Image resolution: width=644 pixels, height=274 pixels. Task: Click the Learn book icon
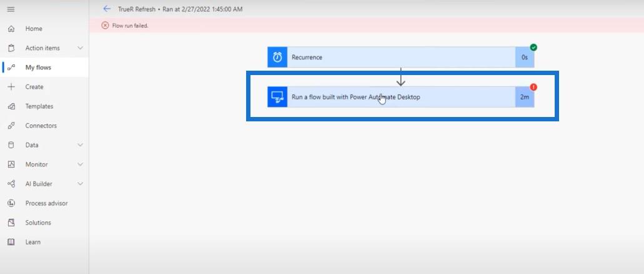(11, 242)
